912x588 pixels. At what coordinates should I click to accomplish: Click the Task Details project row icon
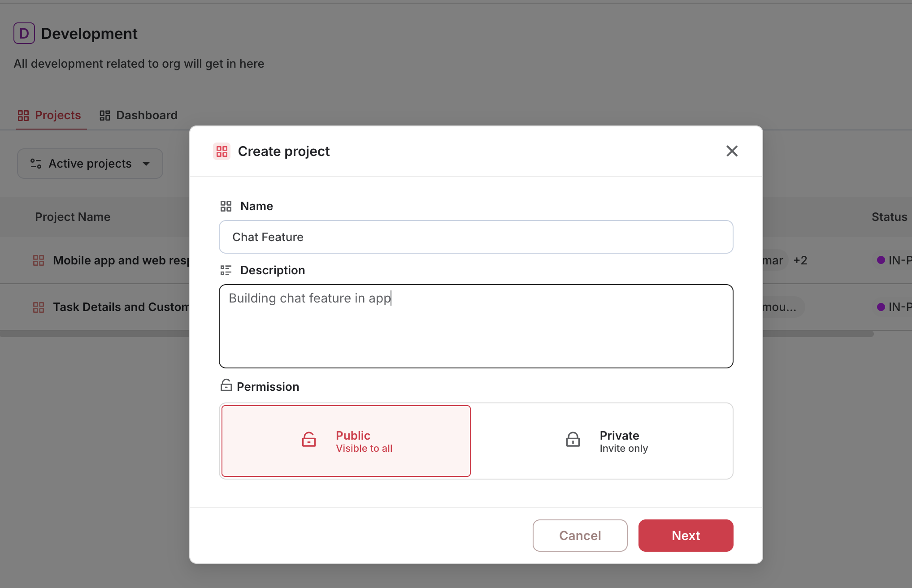click(x=39, y=307)
